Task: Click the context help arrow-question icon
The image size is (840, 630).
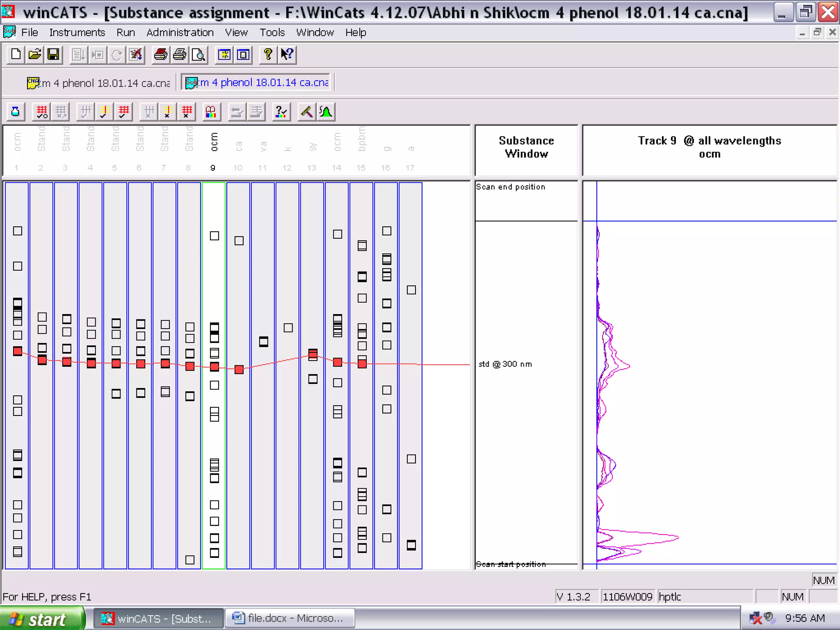Action: pos(287,55)
